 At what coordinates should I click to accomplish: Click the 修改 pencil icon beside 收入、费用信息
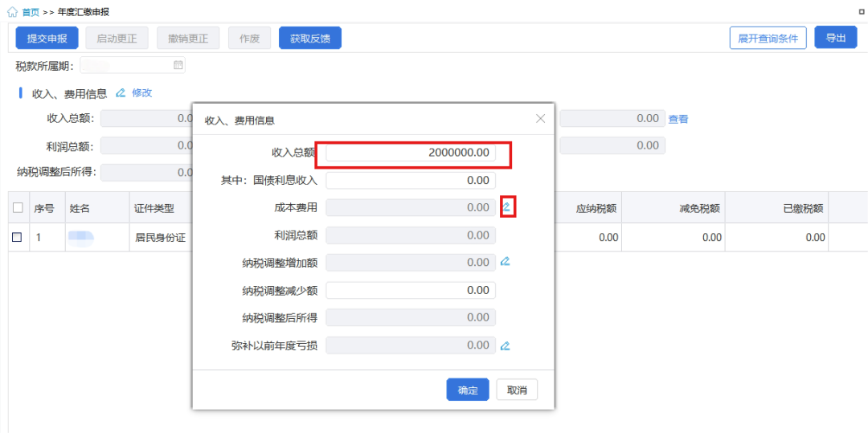coord(121,93)
